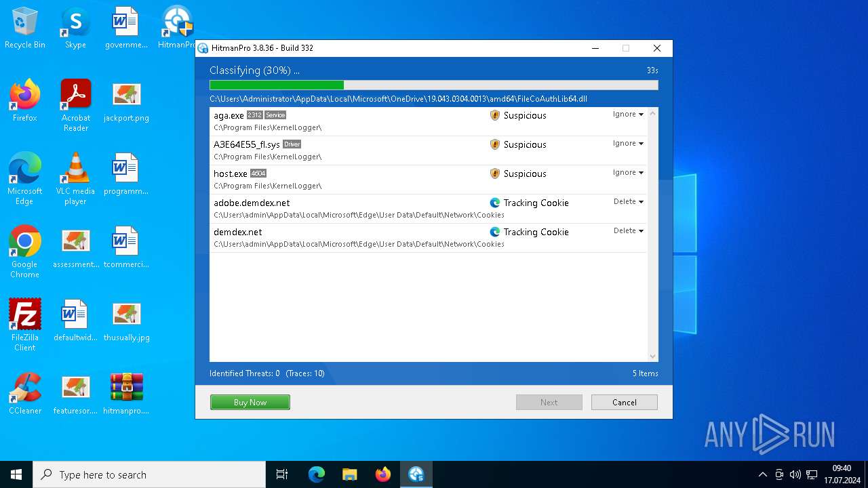Open Ignore dropdown for host.exe
The image size is (868, 488).
pos(628,173)
